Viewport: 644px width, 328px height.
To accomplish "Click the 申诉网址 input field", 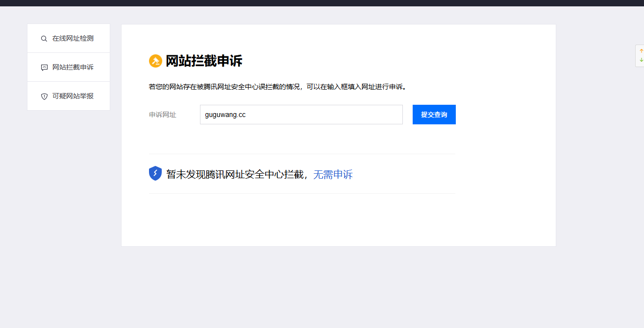I will tap(301, 115).
